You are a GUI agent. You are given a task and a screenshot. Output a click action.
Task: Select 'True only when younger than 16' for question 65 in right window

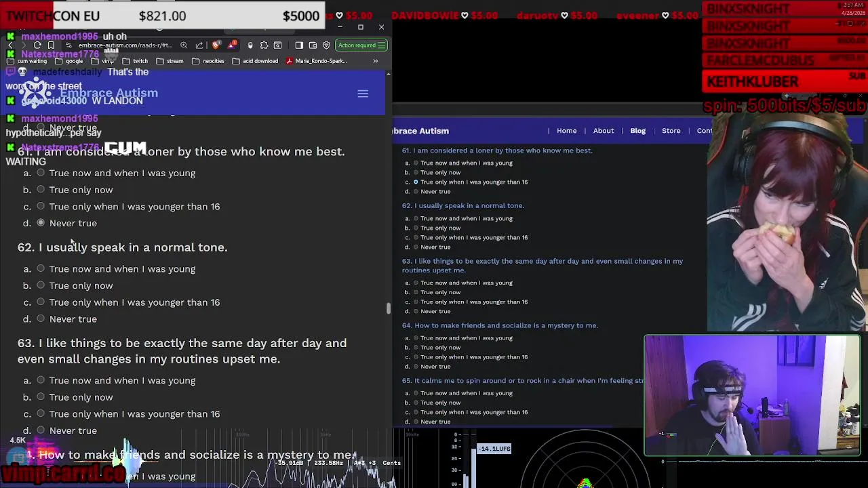[416, 412]
